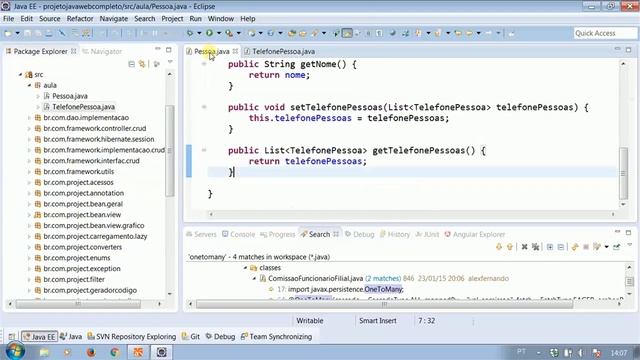This screenshot has width=640, height=360.
Task: Switch to the Servers view tab
Action: tap(201, 235)
